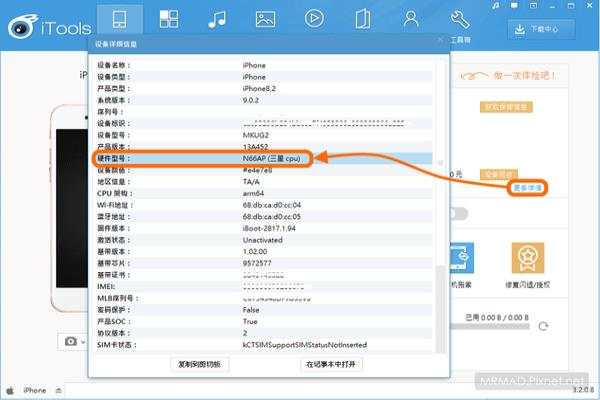
Task: Click the orange button above 更多详情
Action: point(499,175)
